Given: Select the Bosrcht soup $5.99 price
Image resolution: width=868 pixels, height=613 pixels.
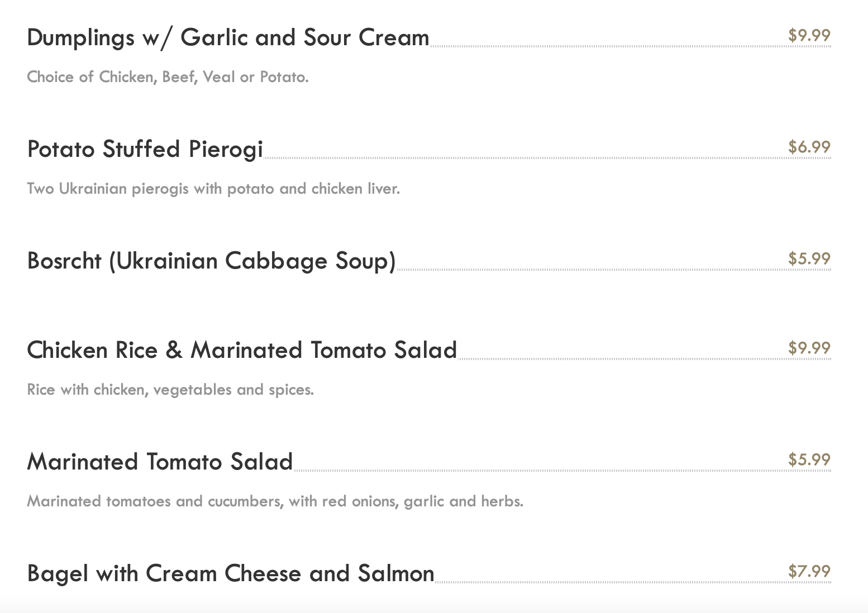Looking at the screenshot, I should (x=809, y=259).
